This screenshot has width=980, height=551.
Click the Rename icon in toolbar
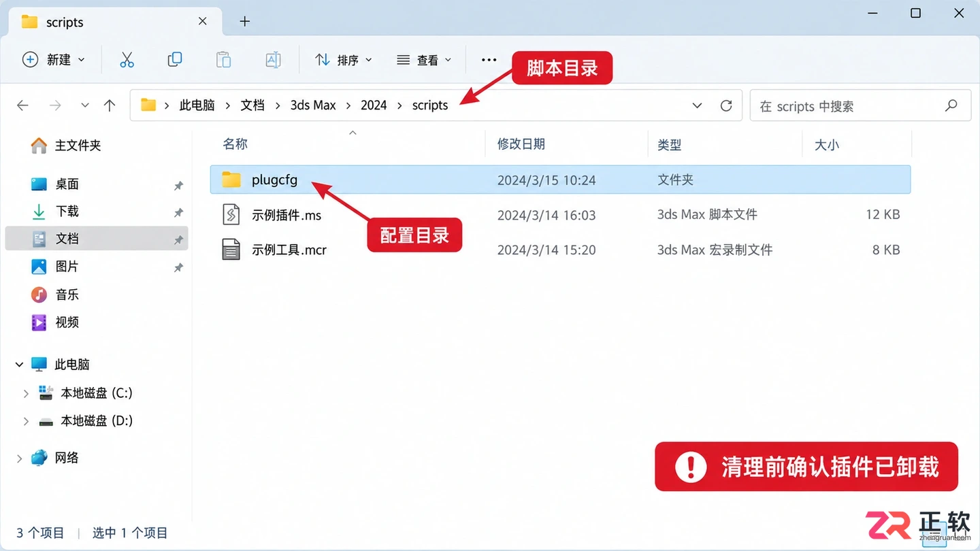pos(273,60)
